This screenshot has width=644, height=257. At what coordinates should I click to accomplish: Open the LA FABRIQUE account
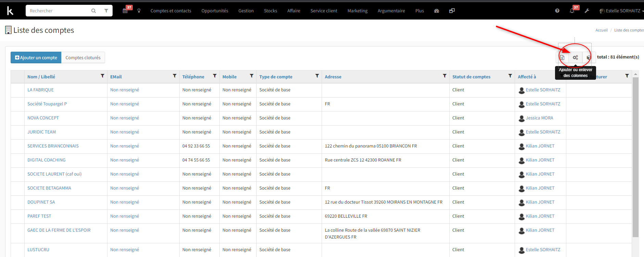[x=40, y=90]
